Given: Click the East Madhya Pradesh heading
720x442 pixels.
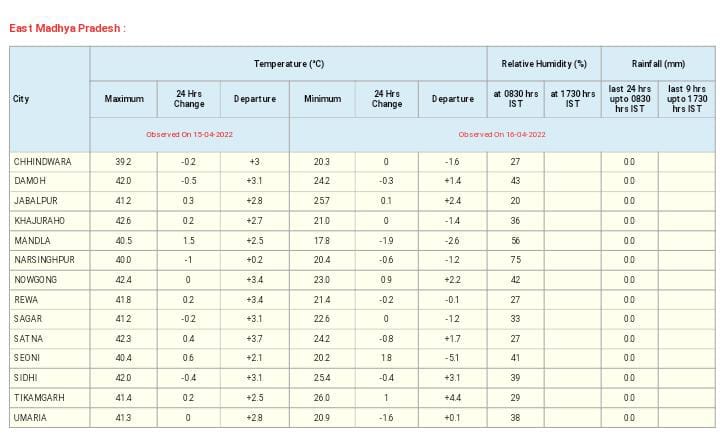Looking at the screenshot, I should point(67,27).
